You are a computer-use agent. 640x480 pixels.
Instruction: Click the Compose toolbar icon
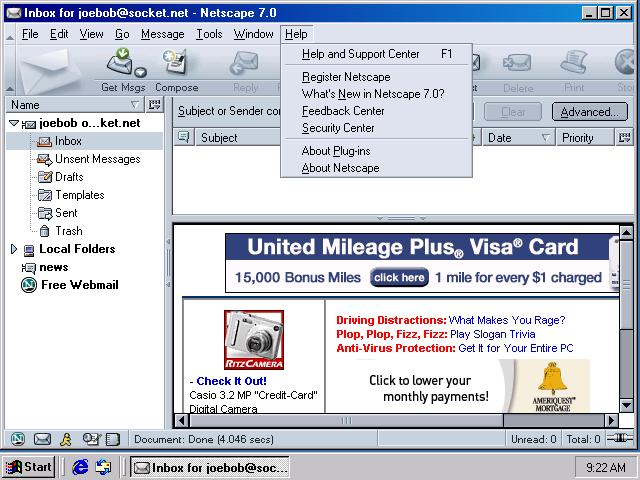click(x=175, y=61)
